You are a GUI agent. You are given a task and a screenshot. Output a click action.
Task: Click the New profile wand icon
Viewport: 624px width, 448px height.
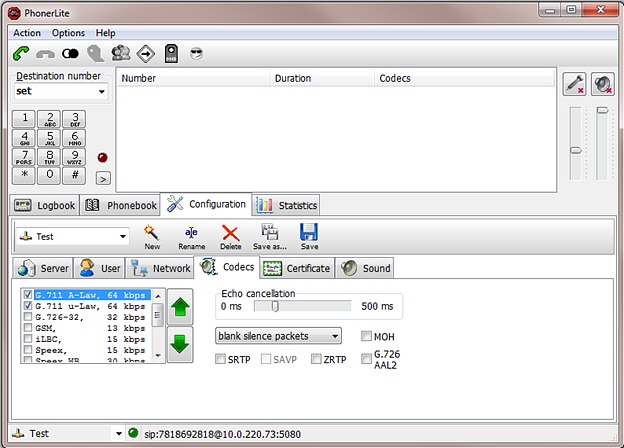tap(152, 237)
